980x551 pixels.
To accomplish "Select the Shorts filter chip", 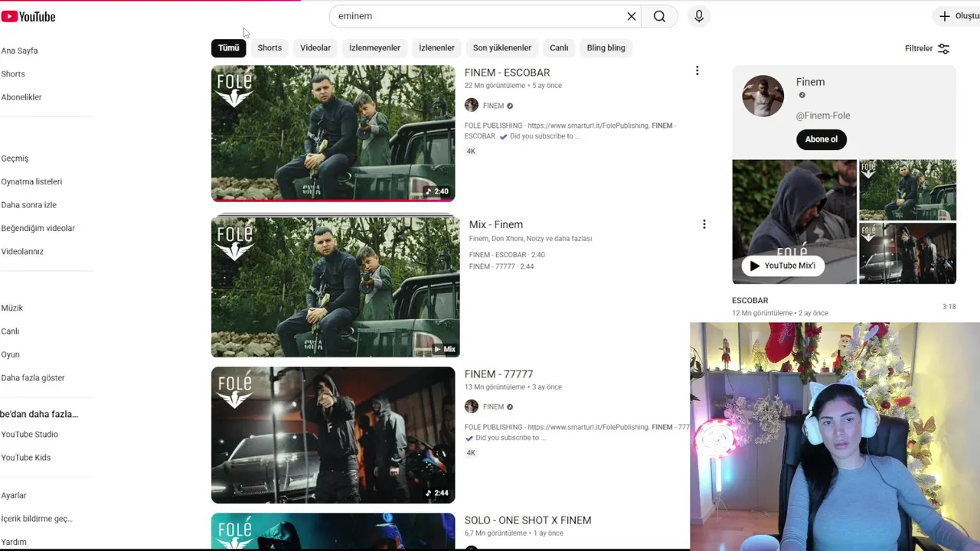I will tap(269, 47).
